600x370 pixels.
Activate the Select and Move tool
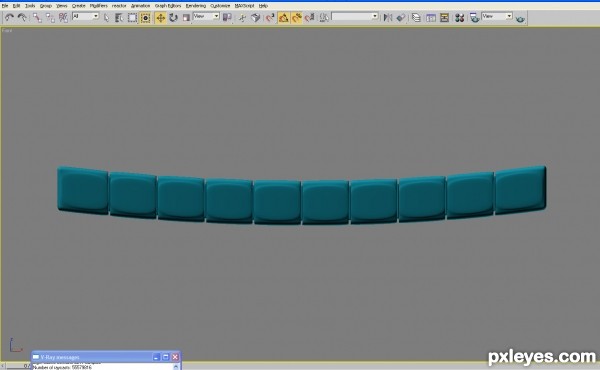[160, 18]
